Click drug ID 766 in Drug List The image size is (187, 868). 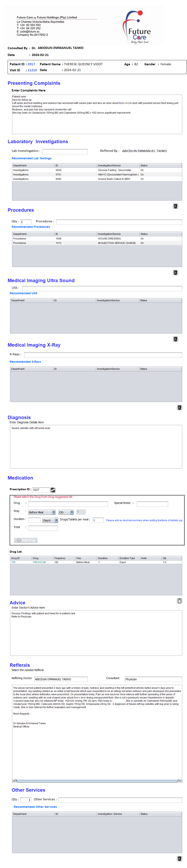(13, 562)
